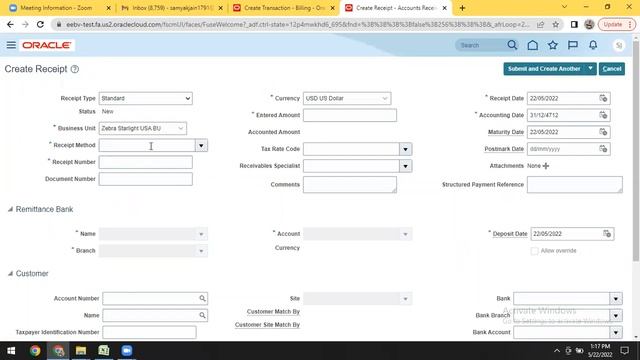Viewport: 640px width, 360px height.
Task: Expand the Customer Bank dropdown arrow
Action: tap(616, 299)
